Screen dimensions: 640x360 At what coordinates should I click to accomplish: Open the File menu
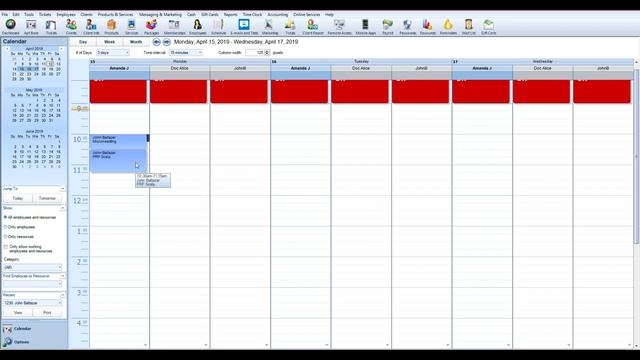click(x=4, y=14)
